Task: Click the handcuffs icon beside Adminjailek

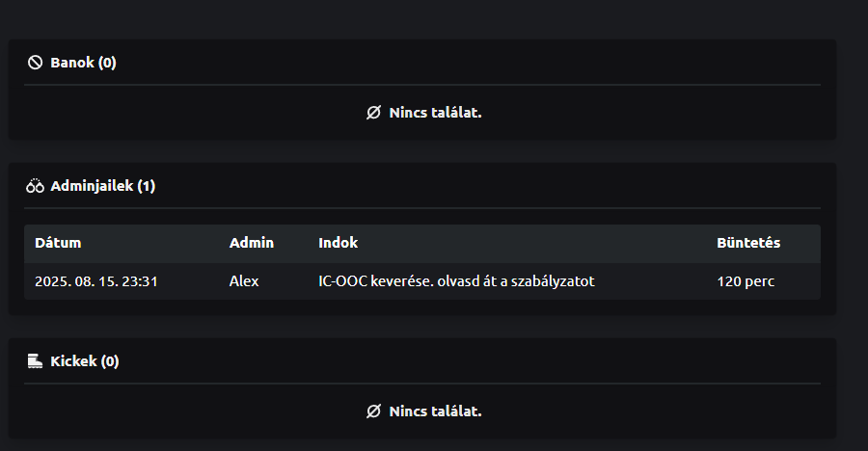Action: click(x=35, y=186)
